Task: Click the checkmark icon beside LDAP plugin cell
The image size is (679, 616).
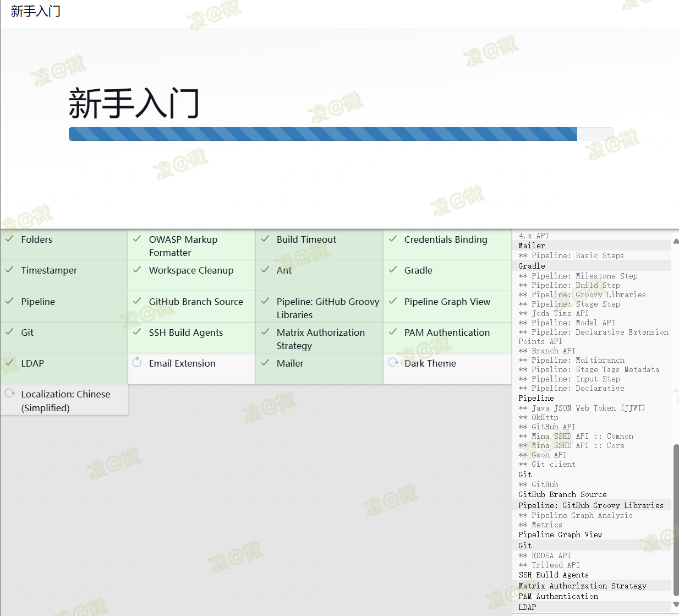Action: tap(9, 363)
